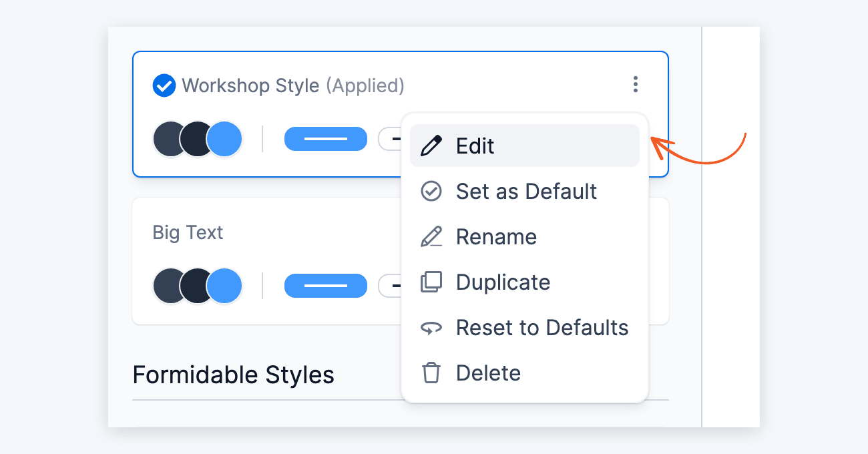The width and height of the screenshot is (868, 454).
Task: Select the Edit menu entry
Action: 525,146
